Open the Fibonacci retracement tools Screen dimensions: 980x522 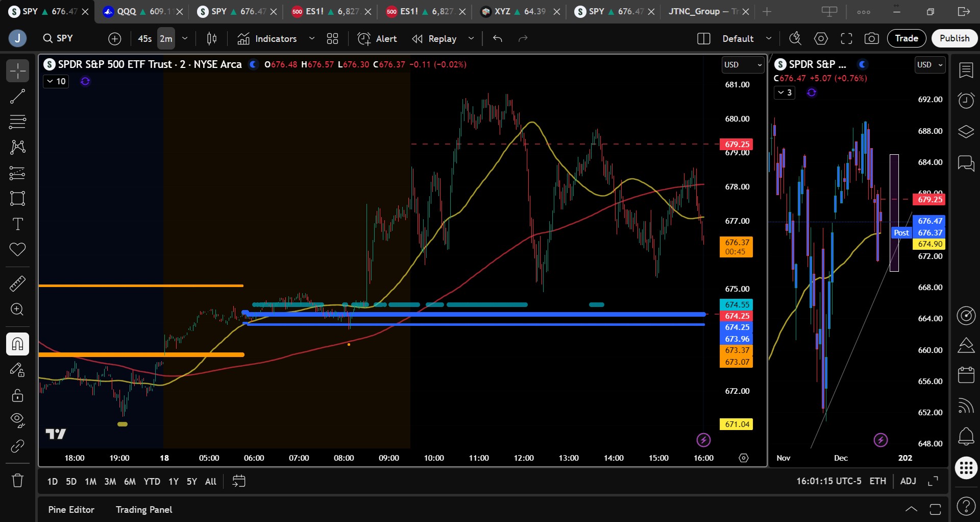pos(17,122)
